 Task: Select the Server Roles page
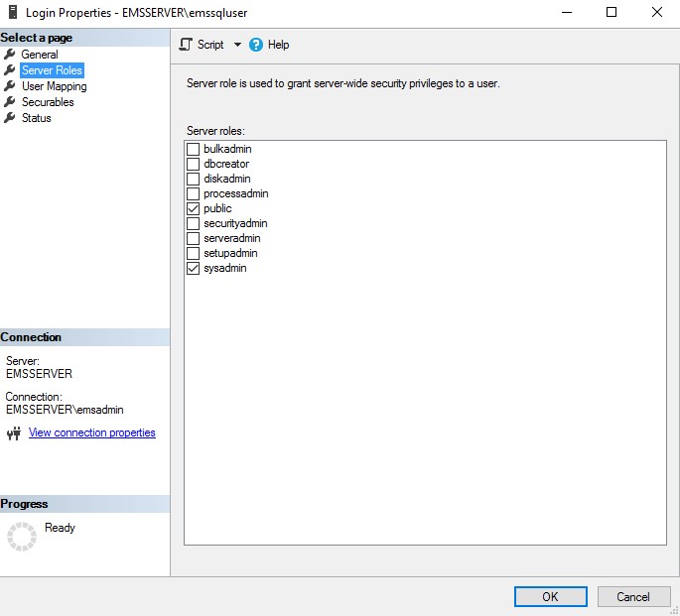(52, 70)
